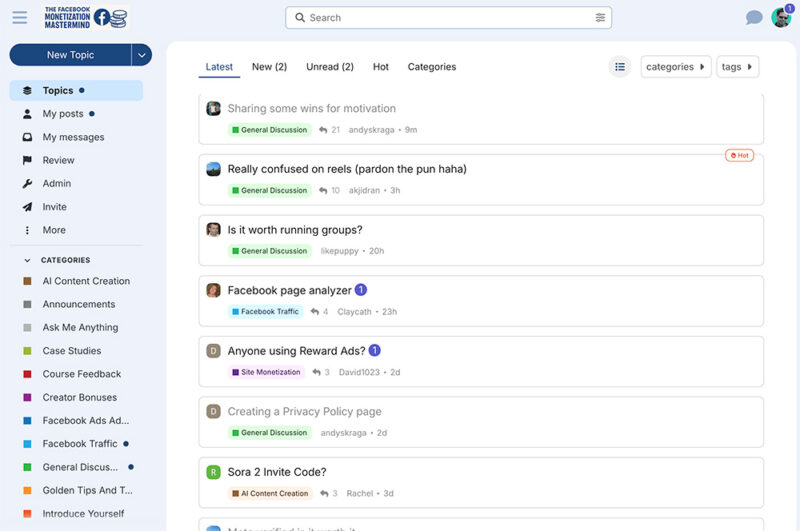Click the Review flag icon
800x531 pixels.
point(27,160)
